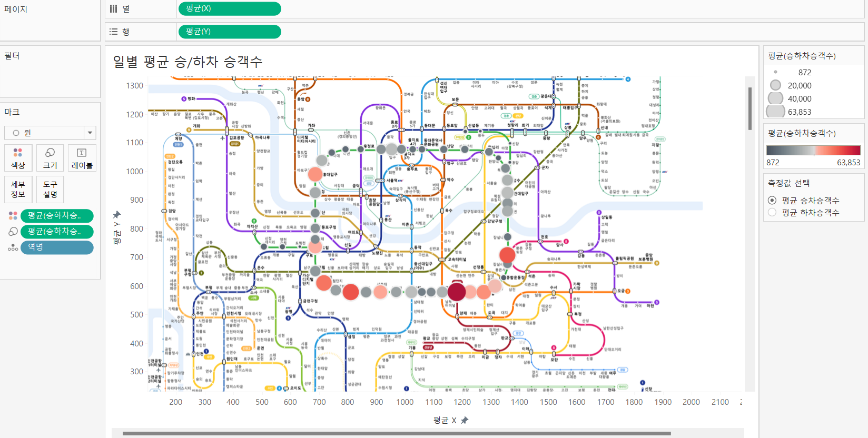Image resolution: width=868 pixels, height=438 pixels.
Task: Click the 필터 shelf label
Action: point(12,56)
